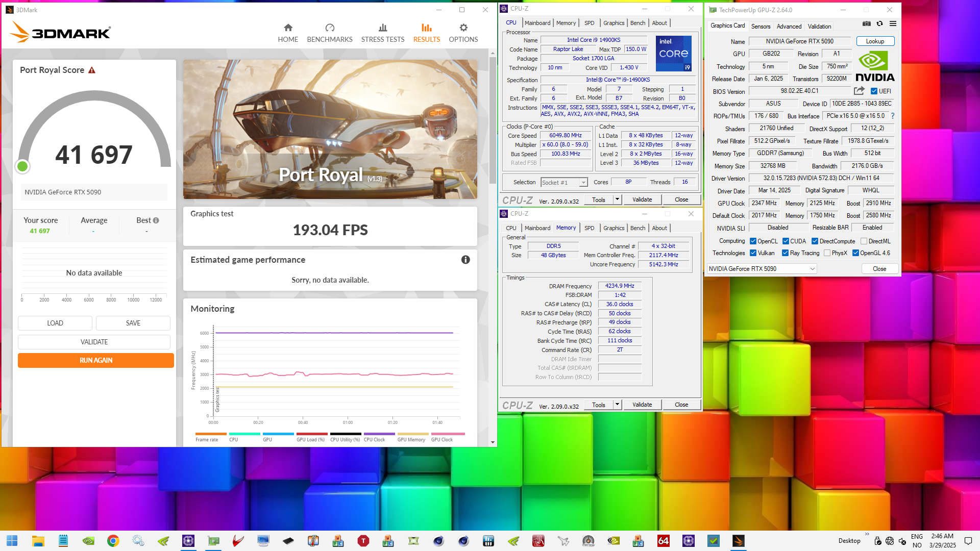Open STRESS TESTS in 3DMark
The height and width of the screenshot is (551, 980).
click(x=383, y=33)
